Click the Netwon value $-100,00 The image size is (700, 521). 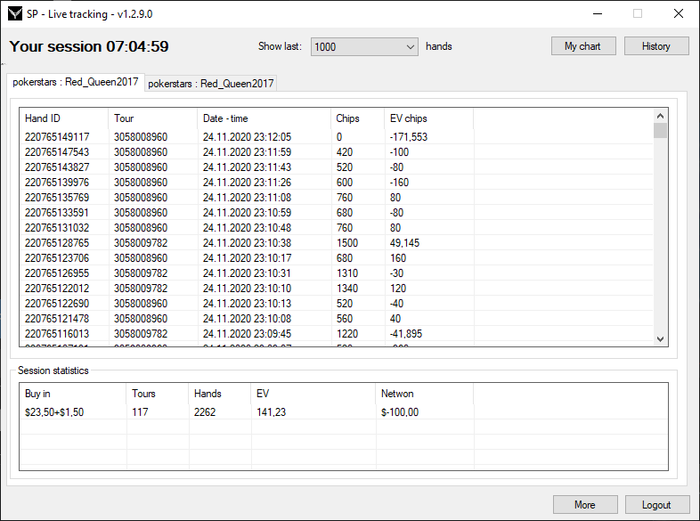[400, 412]
